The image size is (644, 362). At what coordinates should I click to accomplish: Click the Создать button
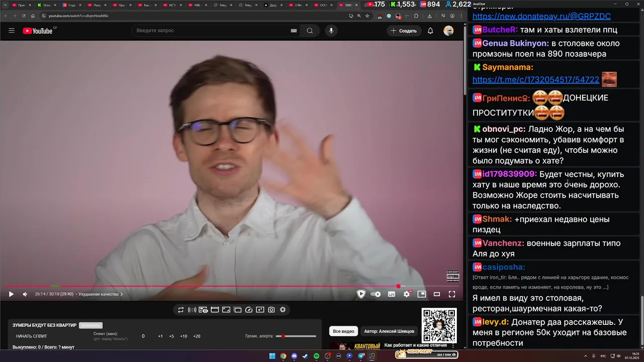pyautogui.click(x=404, y=31)
